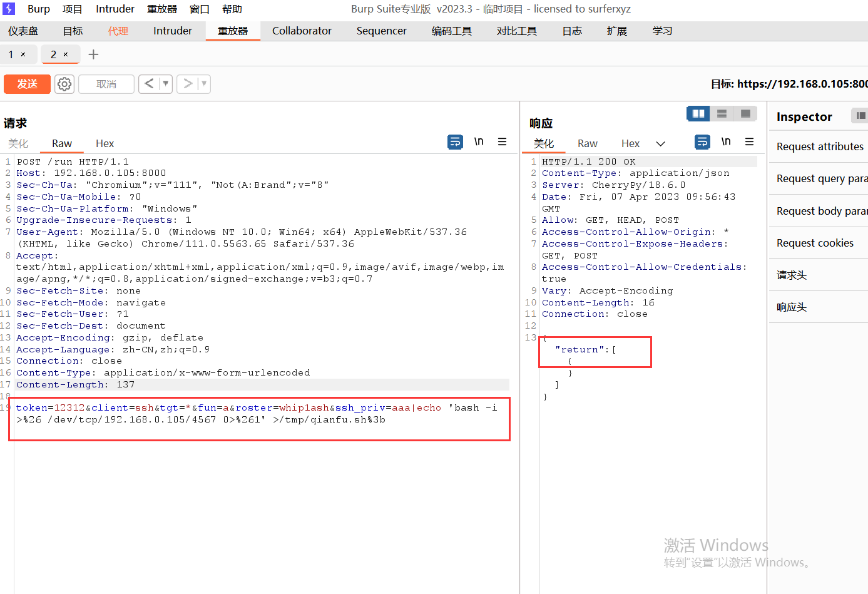Switch to the 目标 tab
Screen dimensions: 868x594
(x=73, y=31)
